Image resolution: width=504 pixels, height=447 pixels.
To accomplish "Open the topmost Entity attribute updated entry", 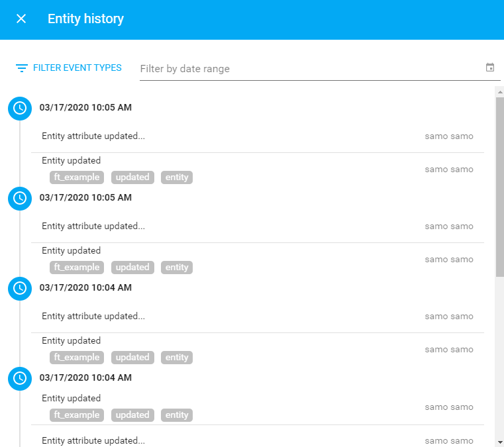I will click(x=258, y=136).
